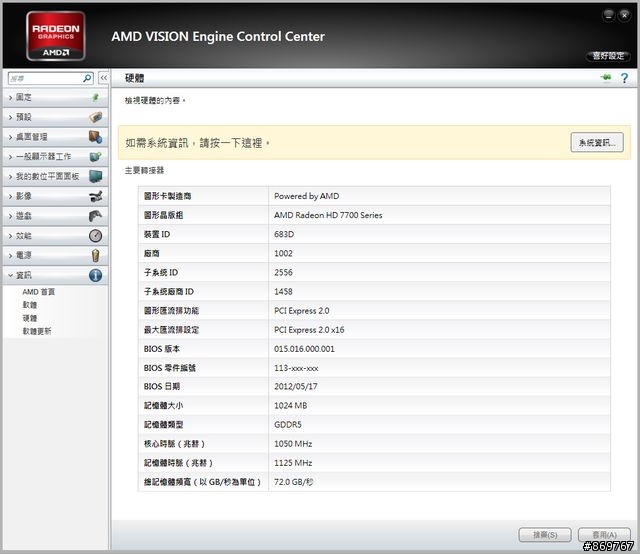Image resolution: width=640 pixels, height=554 pixels.
Task: Click the '如需系統資訊，請按一下這裡' banner text
Action: 198,143
